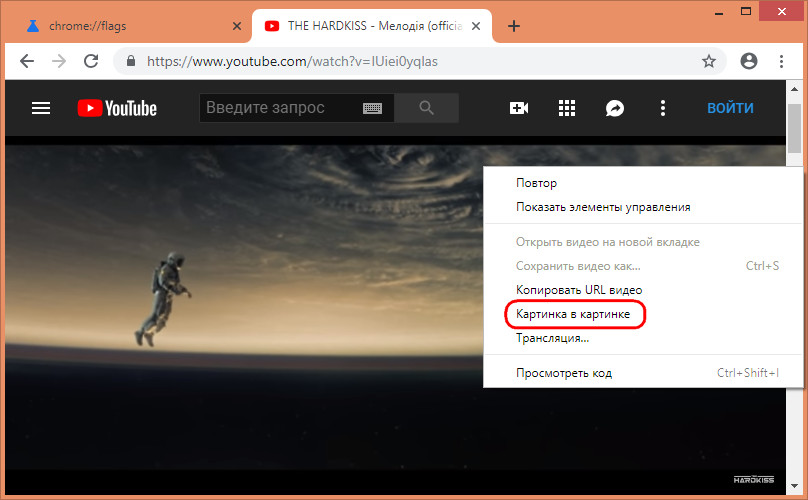
Task: Reload the current page
Action: (91, 61)
